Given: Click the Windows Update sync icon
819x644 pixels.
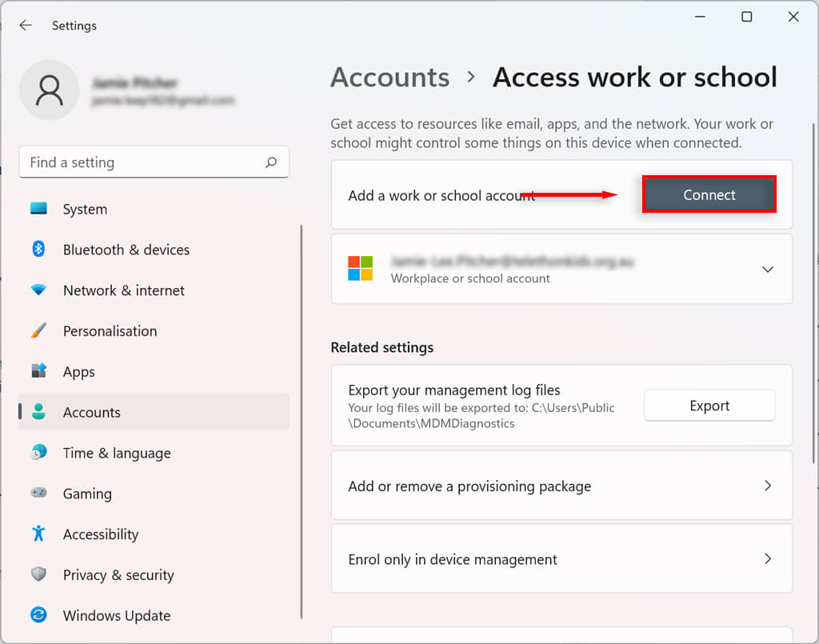Looking at the screenshot, I should [x=38, y=615].
